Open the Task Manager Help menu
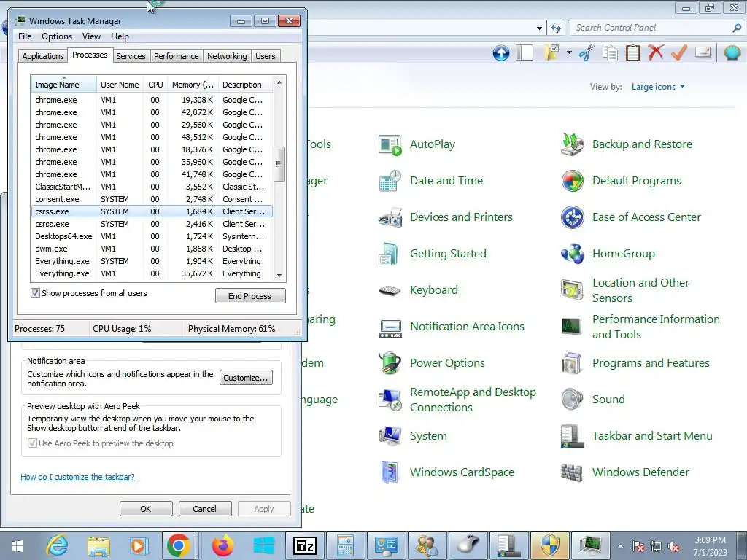The width and height of the screenshot is (747, 560). pyautogui.click(x=120, y=36)
